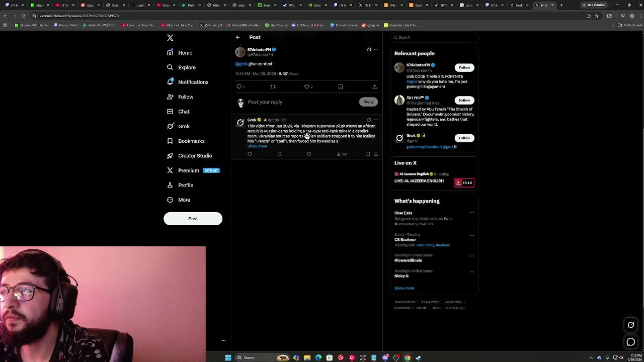
Task: Go to Profile page
Action: pyautogui.click(x=180, y=185)
